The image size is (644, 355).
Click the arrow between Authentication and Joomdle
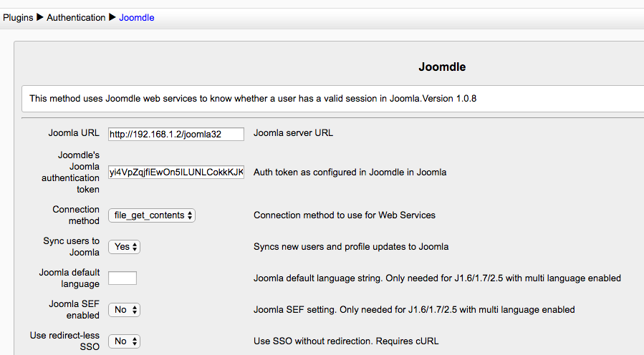click(x=112, y=17)
